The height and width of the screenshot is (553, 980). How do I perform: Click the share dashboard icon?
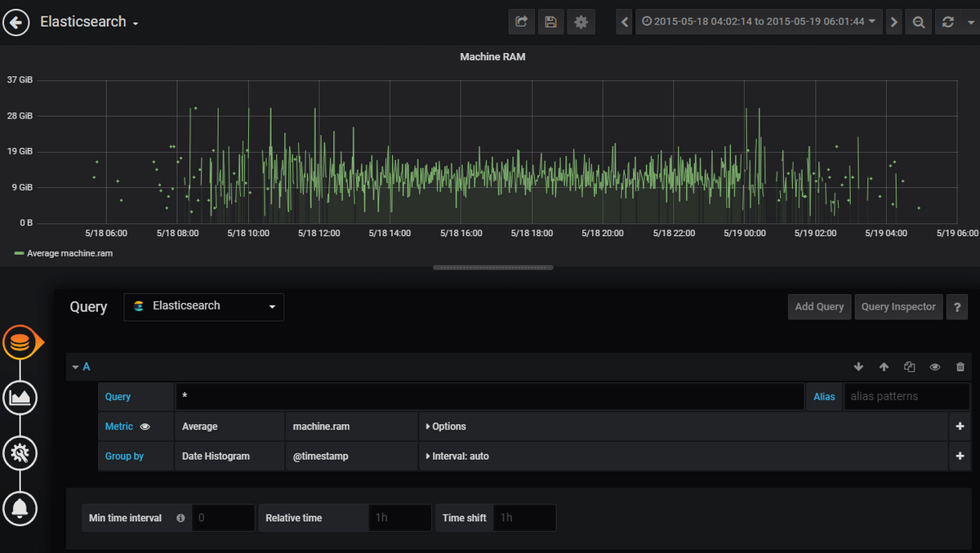520,22
